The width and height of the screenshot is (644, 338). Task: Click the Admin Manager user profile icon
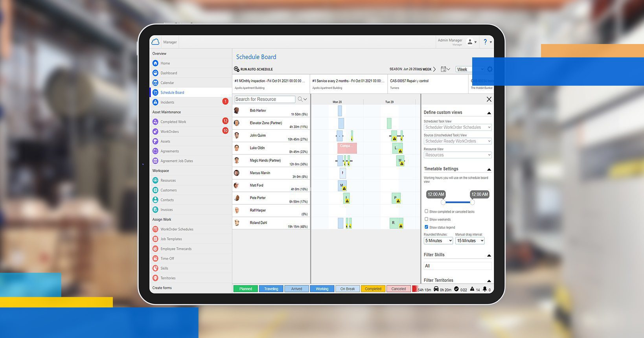470,42
